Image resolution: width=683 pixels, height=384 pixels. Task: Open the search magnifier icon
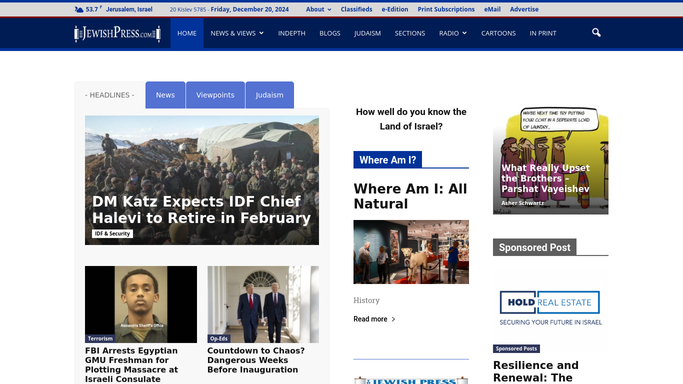coord(596,33)
